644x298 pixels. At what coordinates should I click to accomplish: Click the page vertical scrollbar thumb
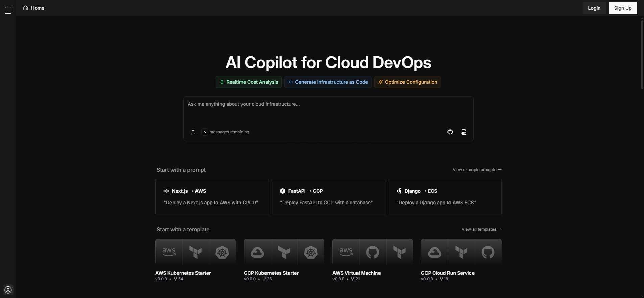click(x=642, y=54)
